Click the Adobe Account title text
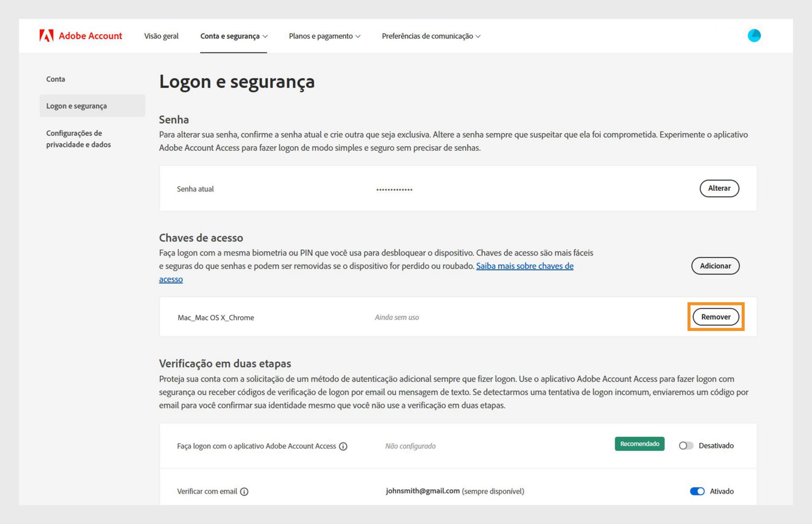 [x=90, y=36]
